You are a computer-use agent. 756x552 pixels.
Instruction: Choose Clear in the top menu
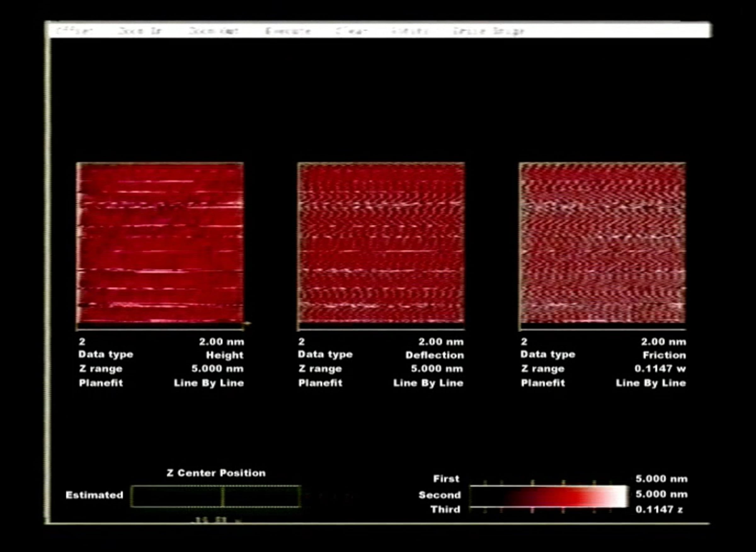point(352,31)
